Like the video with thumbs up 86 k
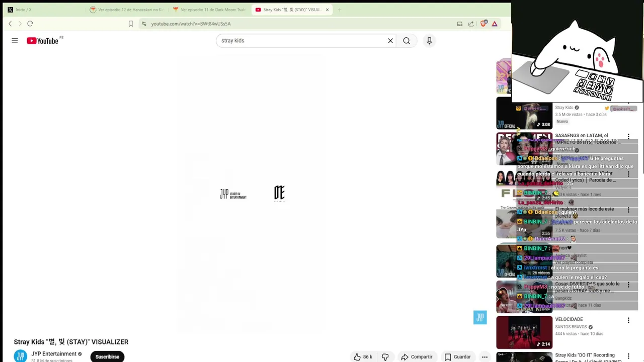644x362 pixels. 363,357
